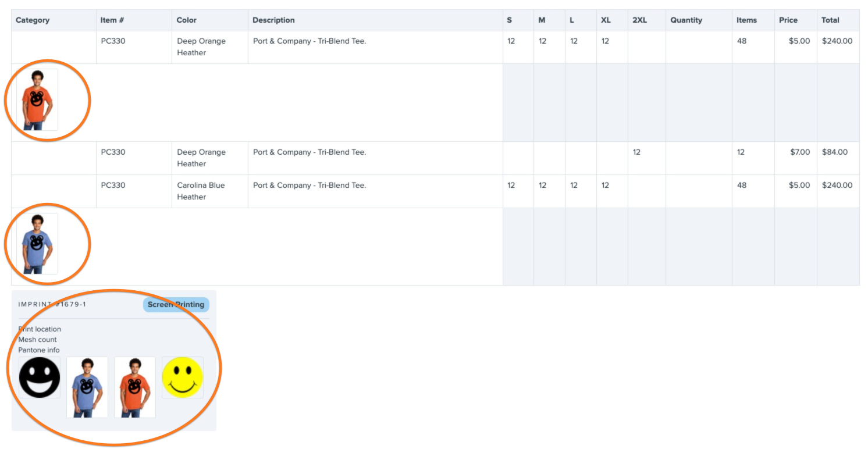Image resolution: width=868 pixels, height=449 pixels.
Task: Open the yellow smiley face imprint image
Action: click(183, 377)
